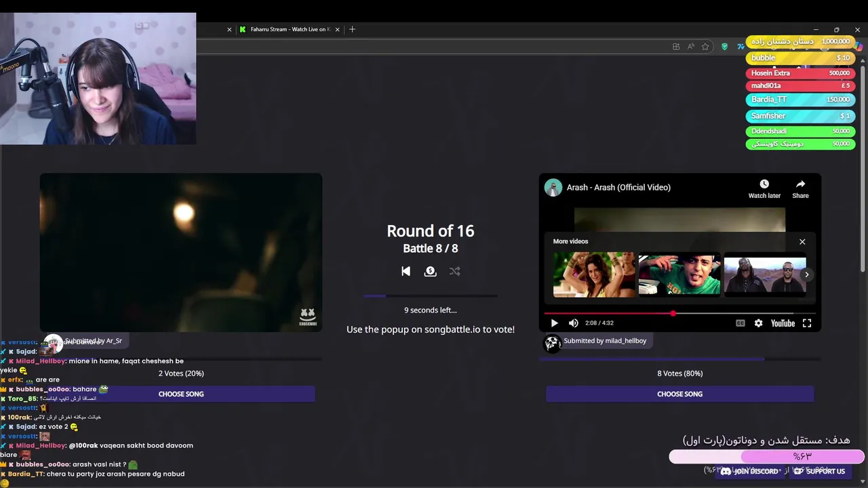Click the YouTube 2:08 / 4:32 time display
The image size is (868, 488).
[599, 323]
